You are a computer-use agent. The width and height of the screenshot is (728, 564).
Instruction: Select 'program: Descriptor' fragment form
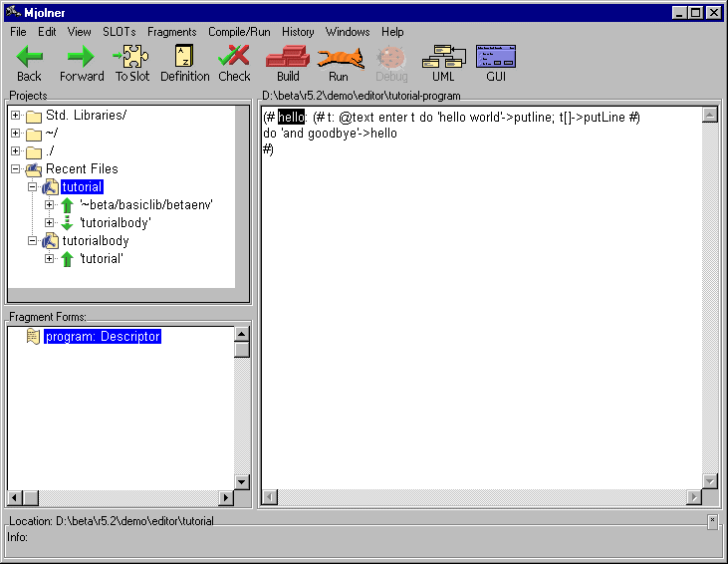[102, 337]
